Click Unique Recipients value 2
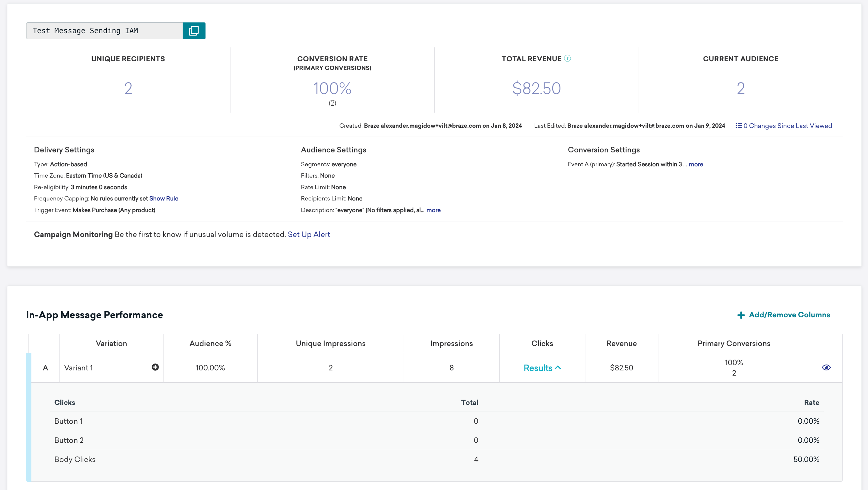The width and height of the screenshot is (868, 490). pos(128,88)
